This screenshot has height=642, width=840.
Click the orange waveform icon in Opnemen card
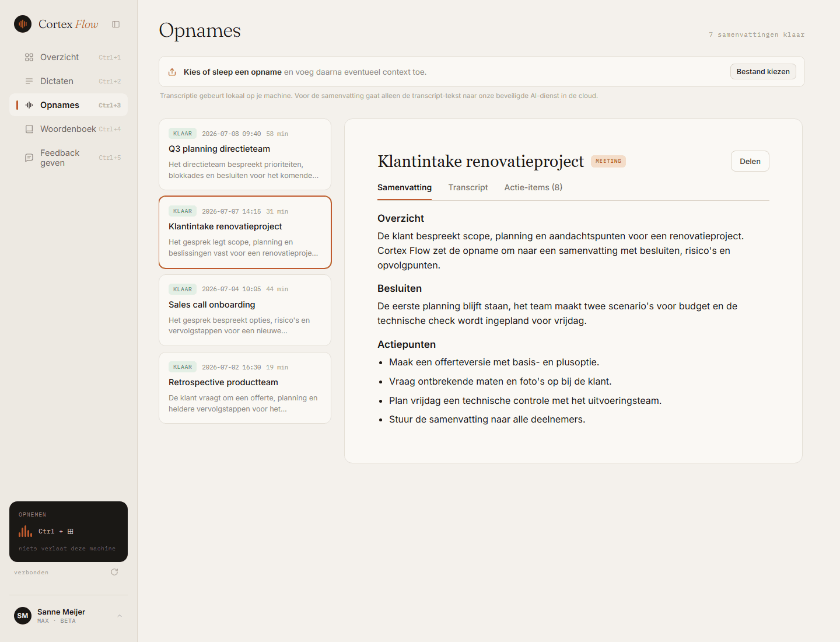tap(25, 531)
